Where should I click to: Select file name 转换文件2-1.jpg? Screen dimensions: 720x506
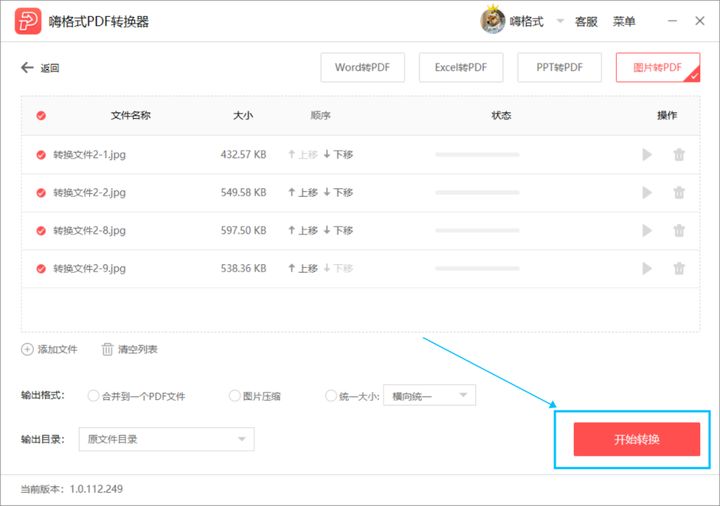click(x=90, y=155)
